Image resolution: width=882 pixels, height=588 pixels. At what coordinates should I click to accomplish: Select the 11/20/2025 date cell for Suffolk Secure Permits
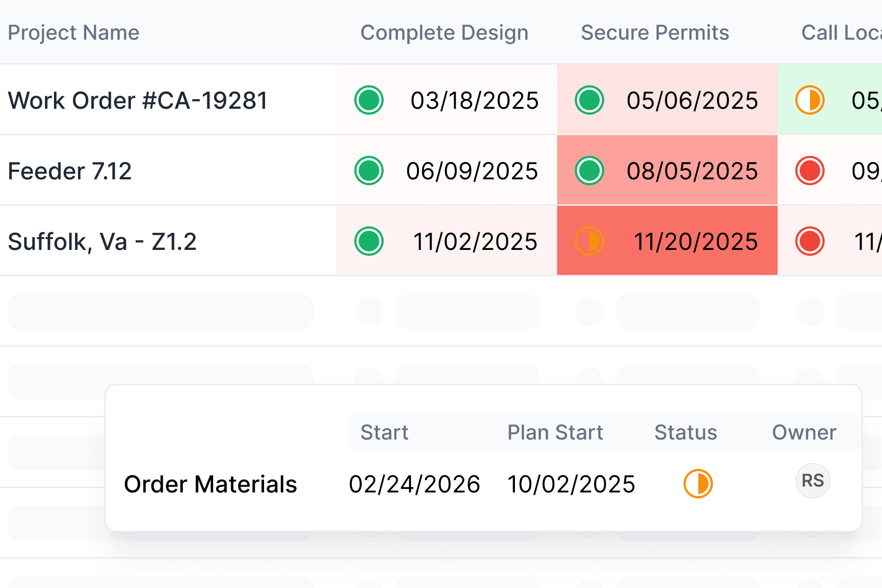pos(696,241)
